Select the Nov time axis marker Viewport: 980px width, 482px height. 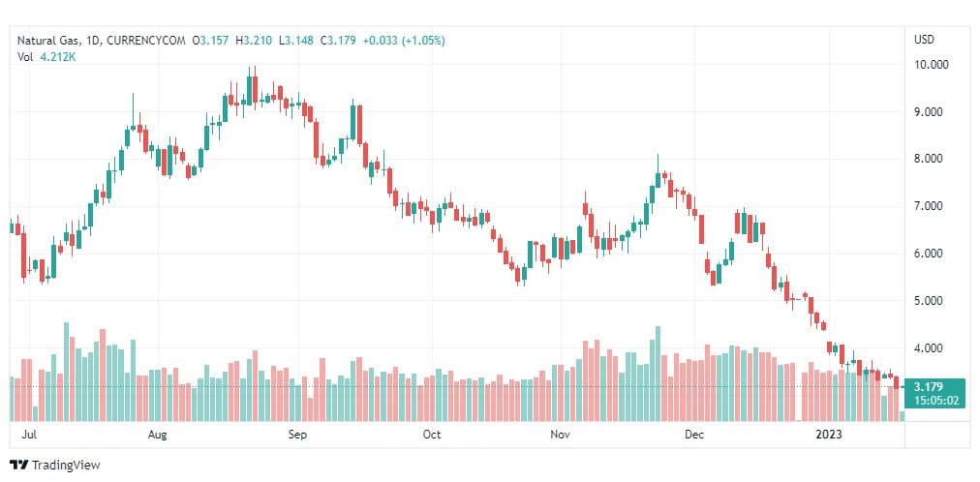pyautogui.click(x=560, y=434)
